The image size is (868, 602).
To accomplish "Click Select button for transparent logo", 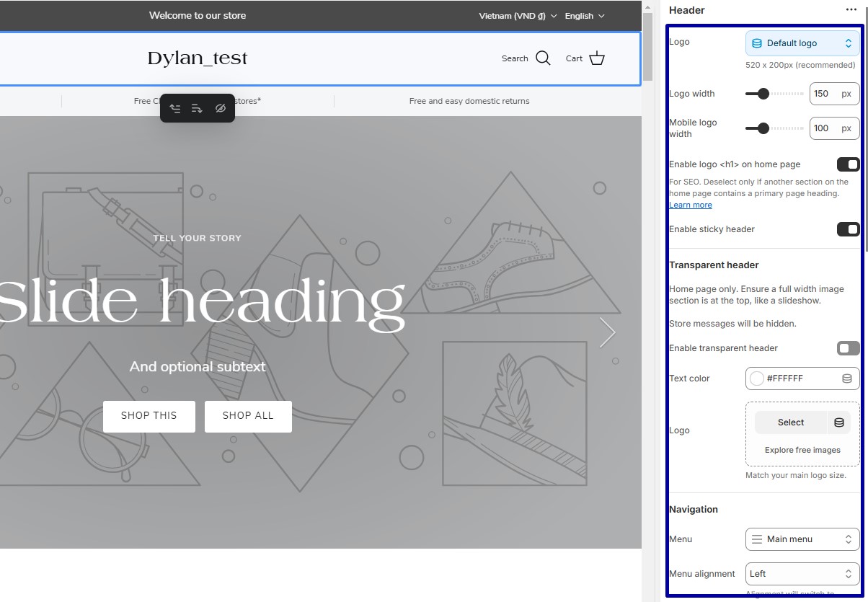I will click(791, 422).
